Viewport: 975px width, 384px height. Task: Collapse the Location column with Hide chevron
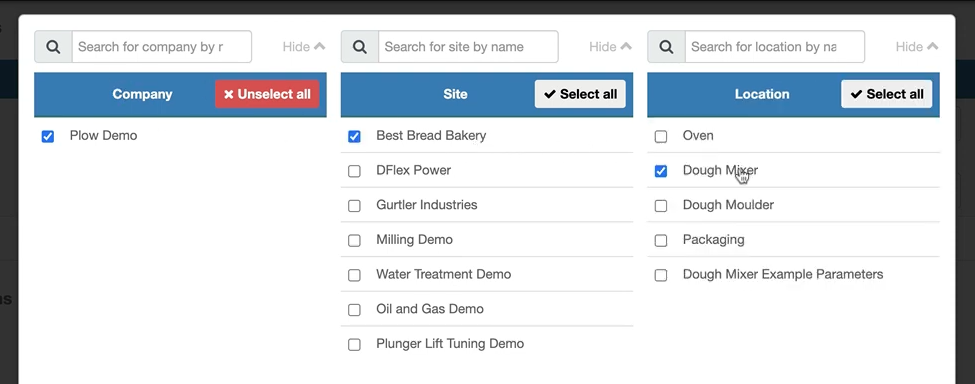point(917,47)
